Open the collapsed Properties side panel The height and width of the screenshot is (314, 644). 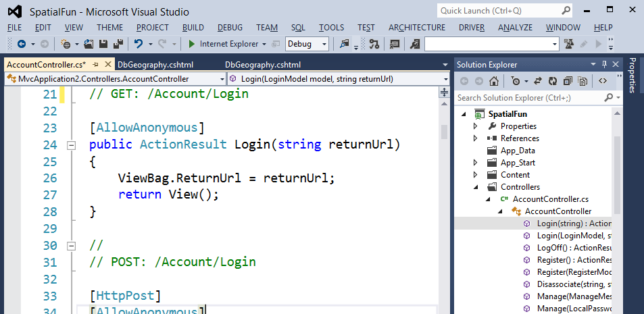pos(633,76)
